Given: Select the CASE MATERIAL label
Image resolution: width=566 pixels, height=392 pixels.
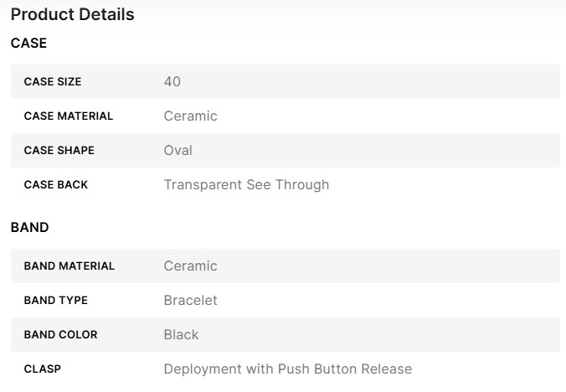Looking at the screenshot, I should 68,116.
